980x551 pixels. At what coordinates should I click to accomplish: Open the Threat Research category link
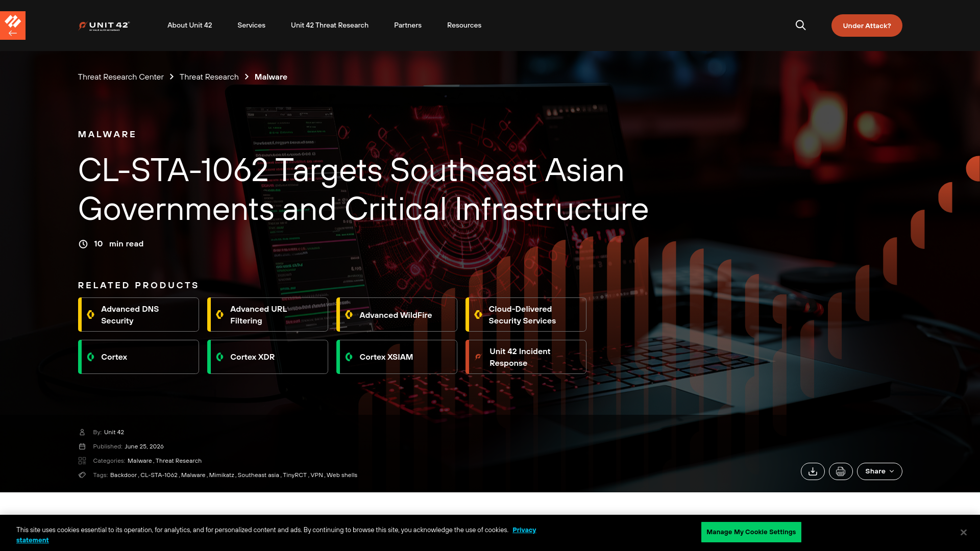179,461
